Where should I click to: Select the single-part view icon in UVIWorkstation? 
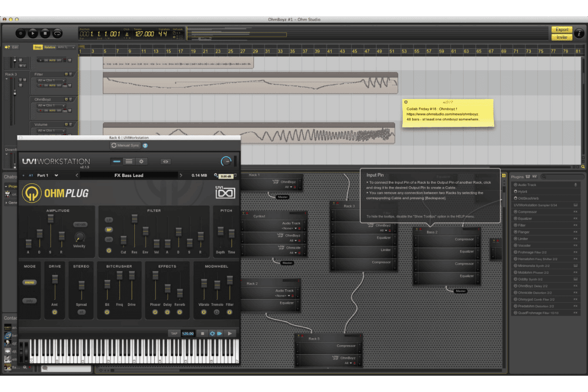pyautogui.click(x=116, y=161)
